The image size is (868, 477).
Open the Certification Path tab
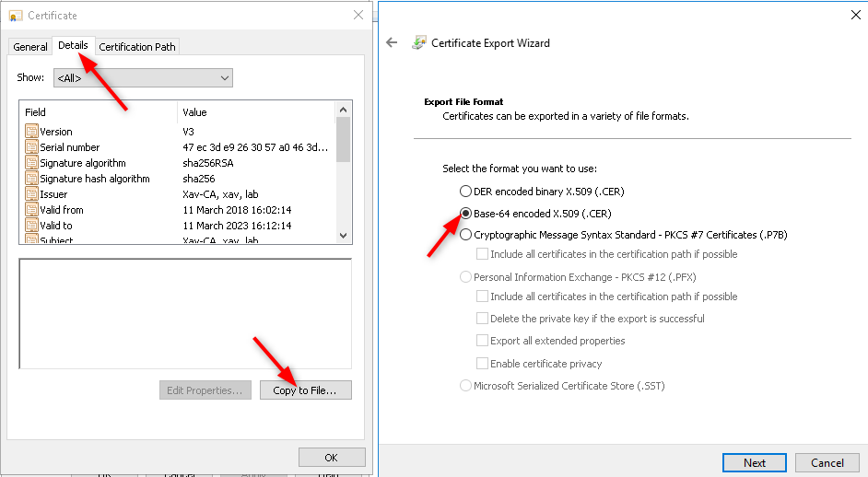[137, 47]
